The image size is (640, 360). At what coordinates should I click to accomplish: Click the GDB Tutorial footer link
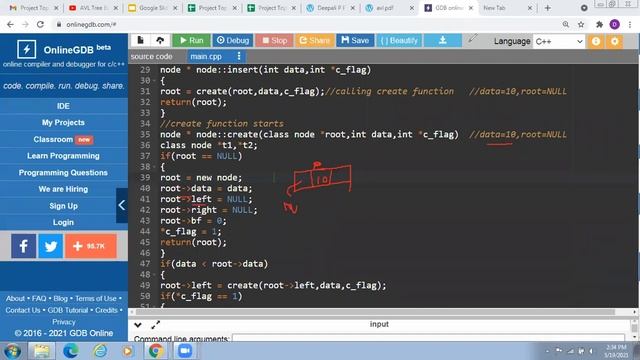click(68, 310)
